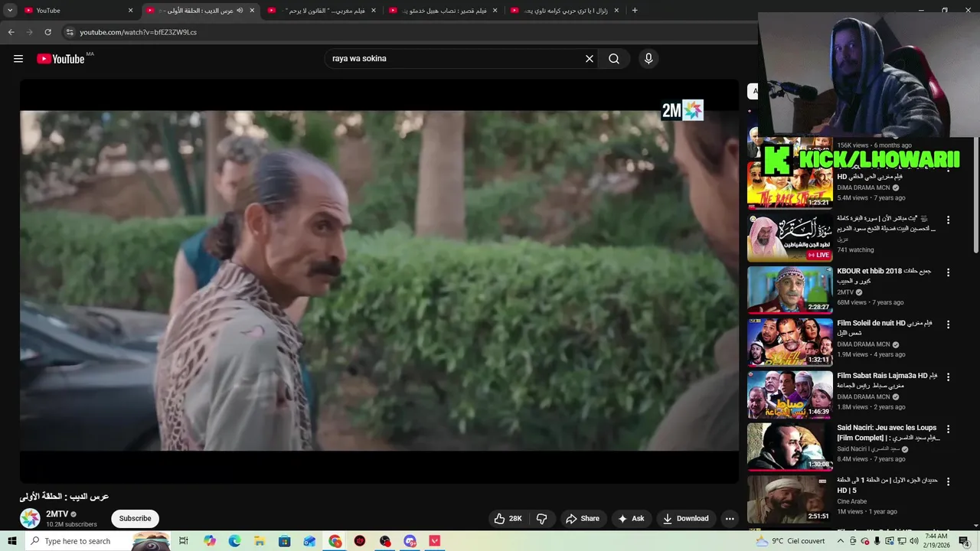Open Film Soleil de nuit HD thumbnail
This screenshot has height=551, width=980.
[789, 341]
